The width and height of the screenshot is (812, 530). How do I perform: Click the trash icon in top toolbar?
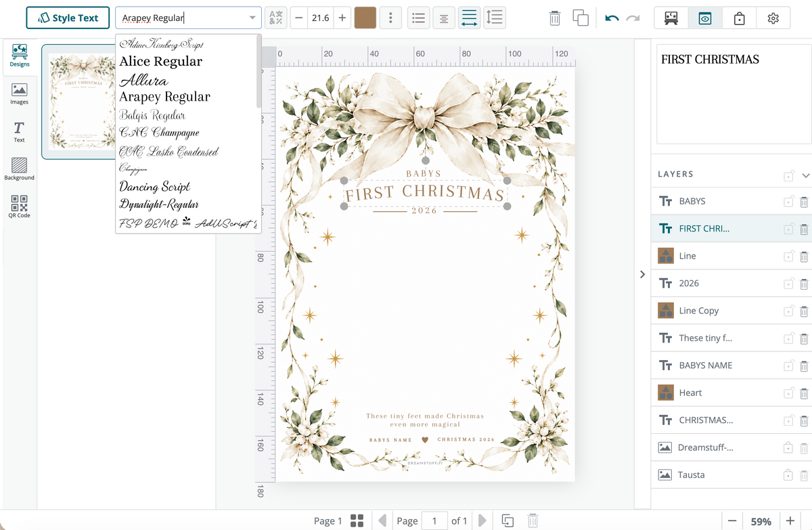pyautogui.click(x=555, y=18)
